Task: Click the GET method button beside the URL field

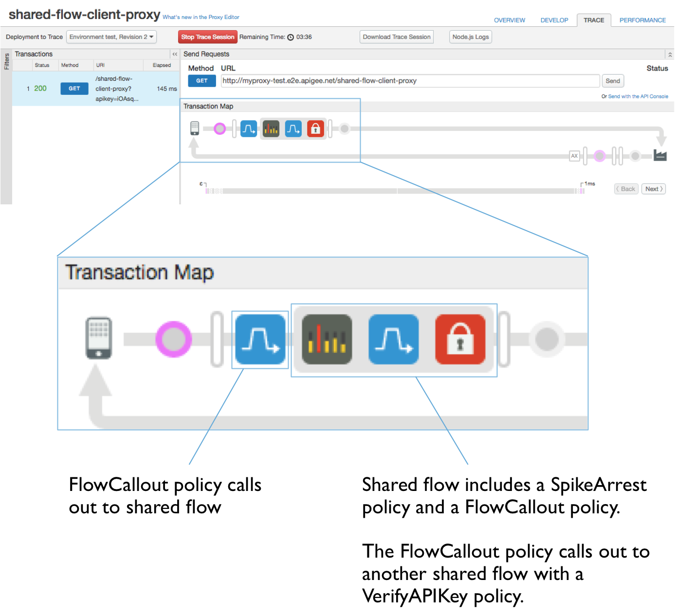Action: point(201,81)
